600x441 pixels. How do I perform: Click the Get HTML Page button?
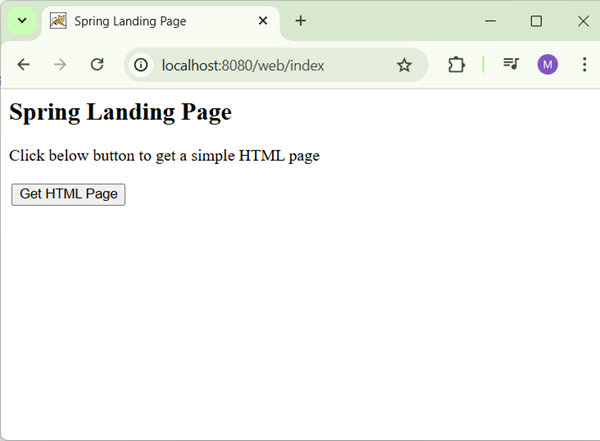coord(68,194)
